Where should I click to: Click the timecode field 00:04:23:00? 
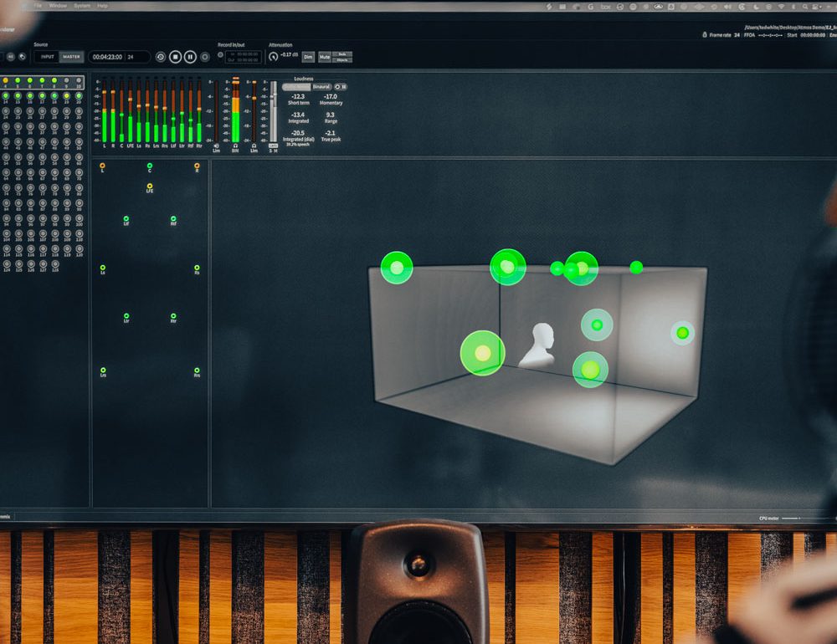point(119,57)
